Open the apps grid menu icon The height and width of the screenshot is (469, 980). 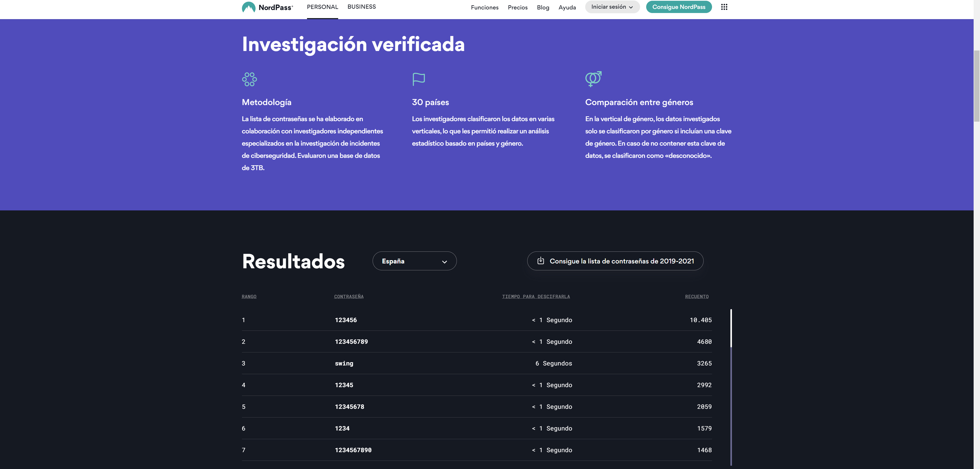coord(724,7)
